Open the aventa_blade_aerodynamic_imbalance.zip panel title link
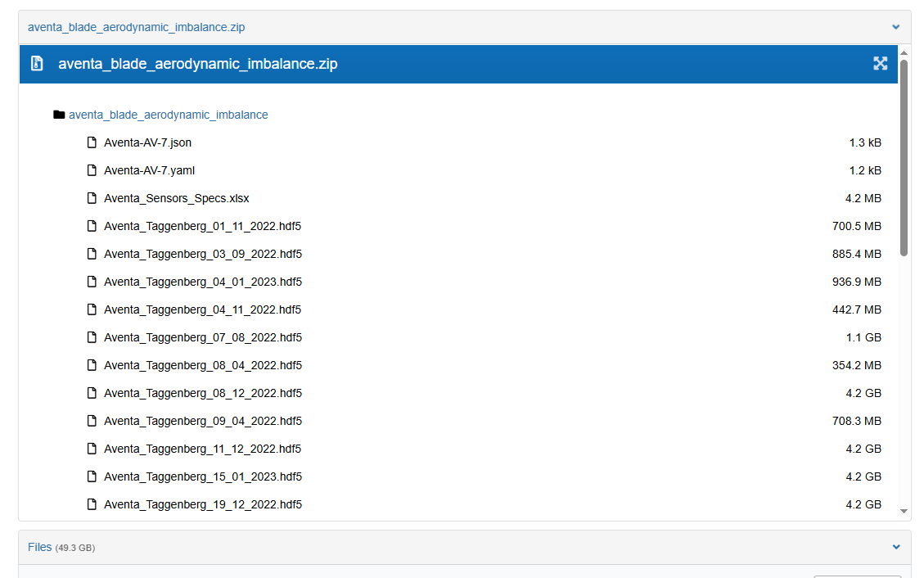 (136, 27)
